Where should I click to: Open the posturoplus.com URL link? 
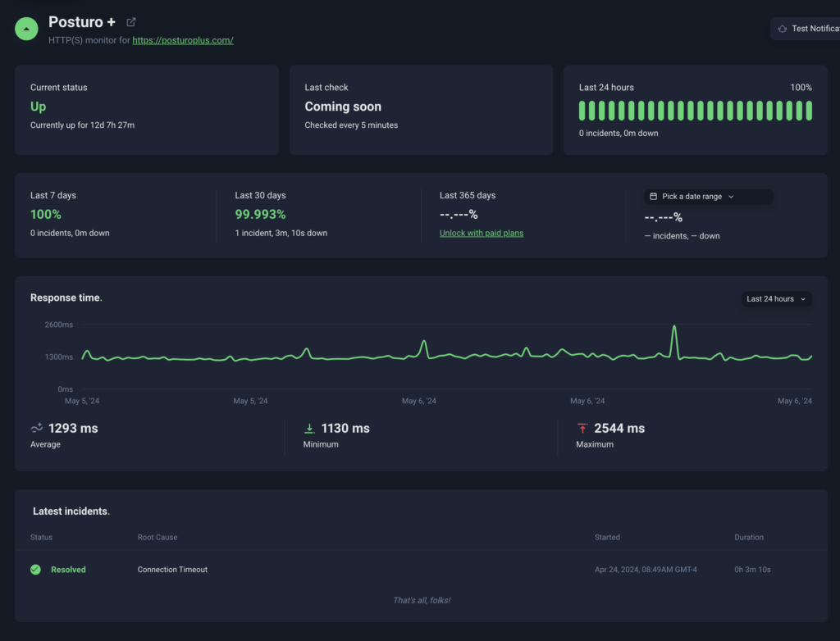point(183,40)
